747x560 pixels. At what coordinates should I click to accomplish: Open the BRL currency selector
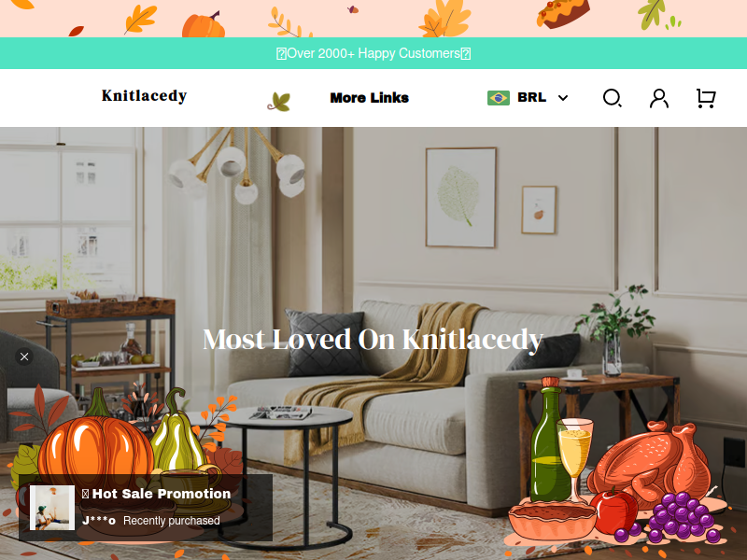(528, 98)
